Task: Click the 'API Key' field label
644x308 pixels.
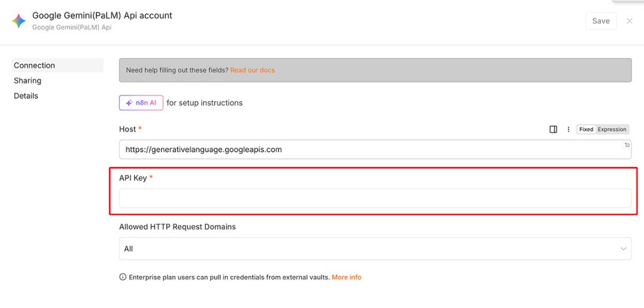Action: tap(133, 178)
